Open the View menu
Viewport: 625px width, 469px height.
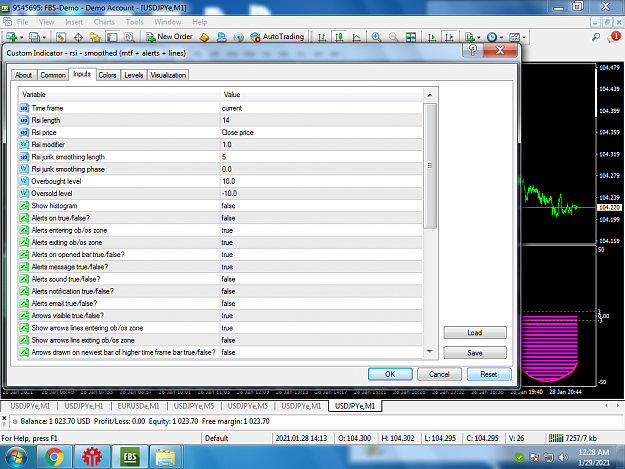46,22
